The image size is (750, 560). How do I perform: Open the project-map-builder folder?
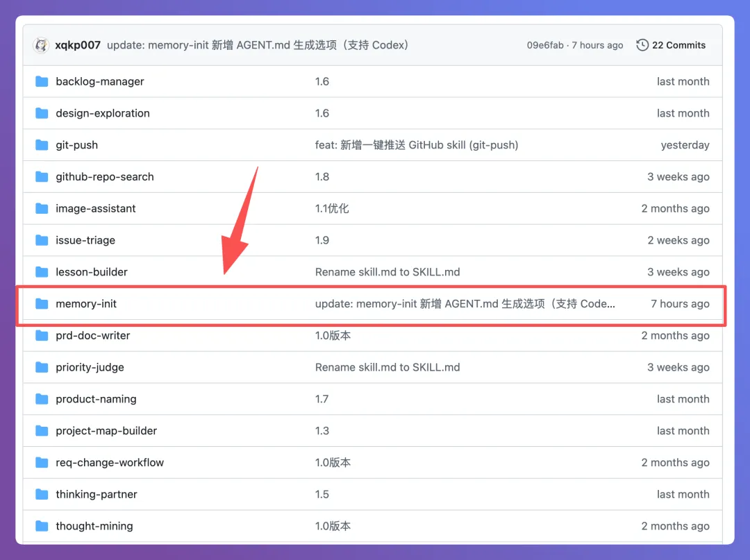[106, 431]
